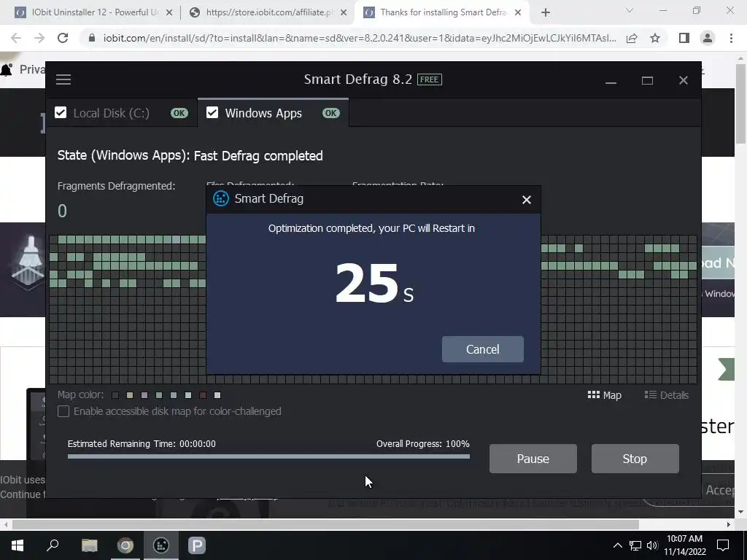View site security lock information
The width and height of the screenshot is (747, 560).
click(92, 38)
